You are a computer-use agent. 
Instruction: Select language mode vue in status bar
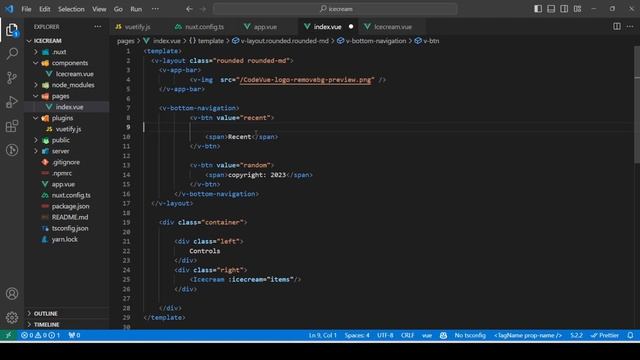pos(427,335)
